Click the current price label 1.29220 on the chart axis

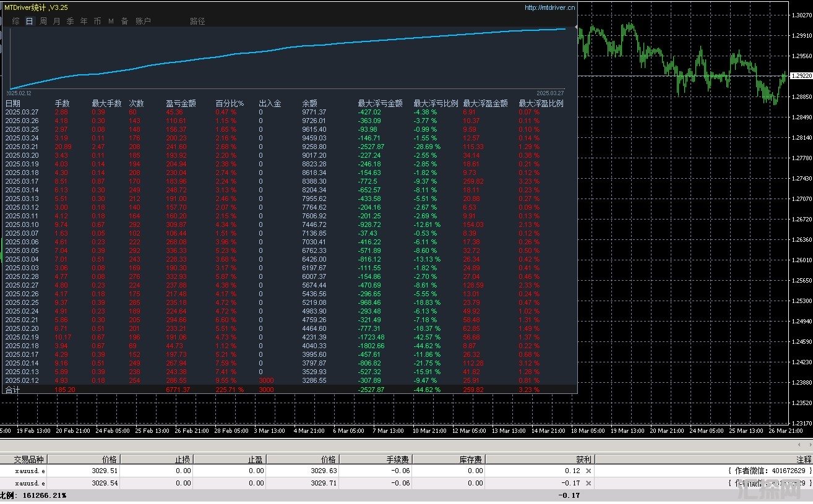point(801,75)
